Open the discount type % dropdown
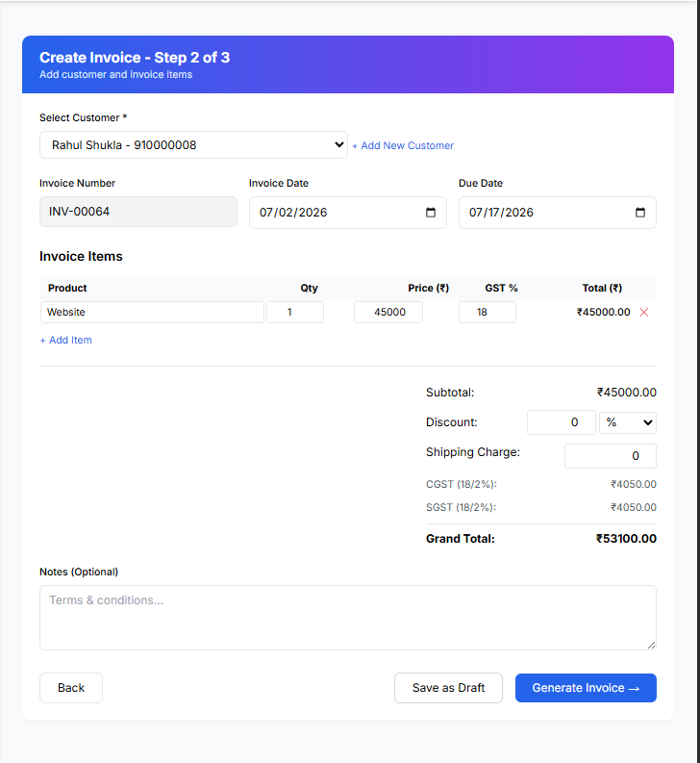700x763 pixels. click(628, 422)
